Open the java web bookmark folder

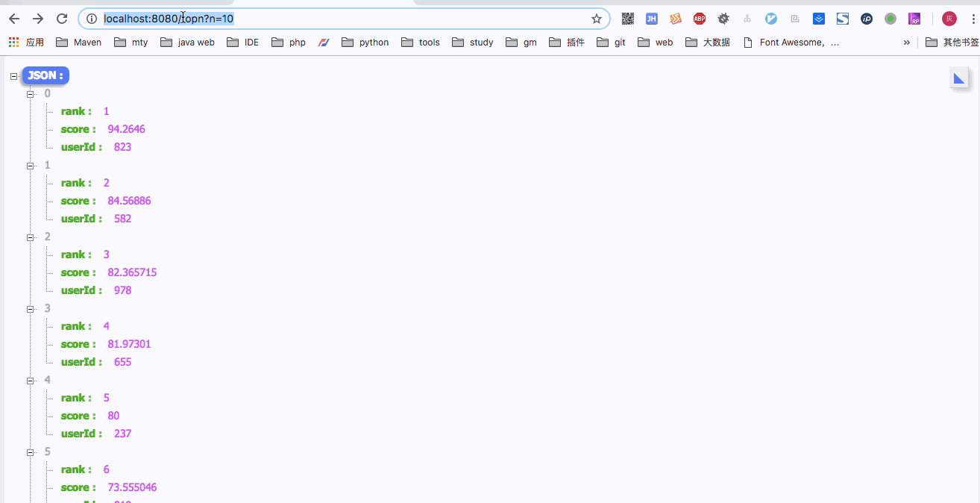coord(187,43)
